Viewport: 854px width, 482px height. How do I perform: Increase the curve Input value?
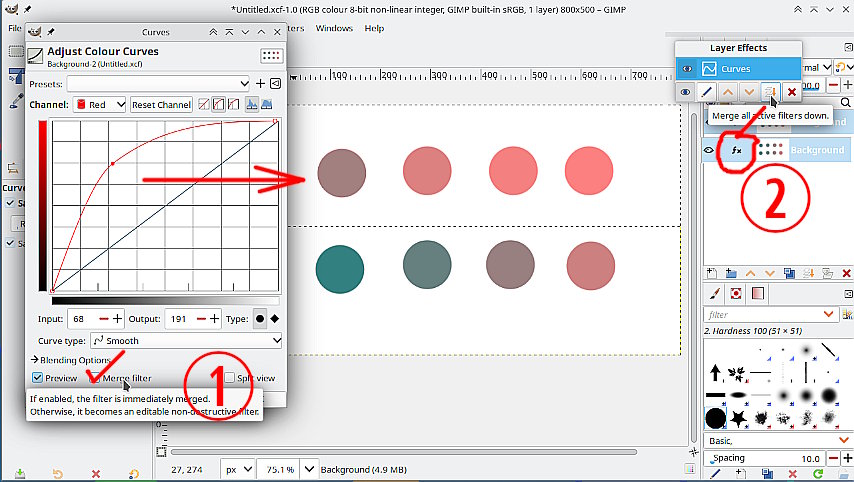[118, 319]
